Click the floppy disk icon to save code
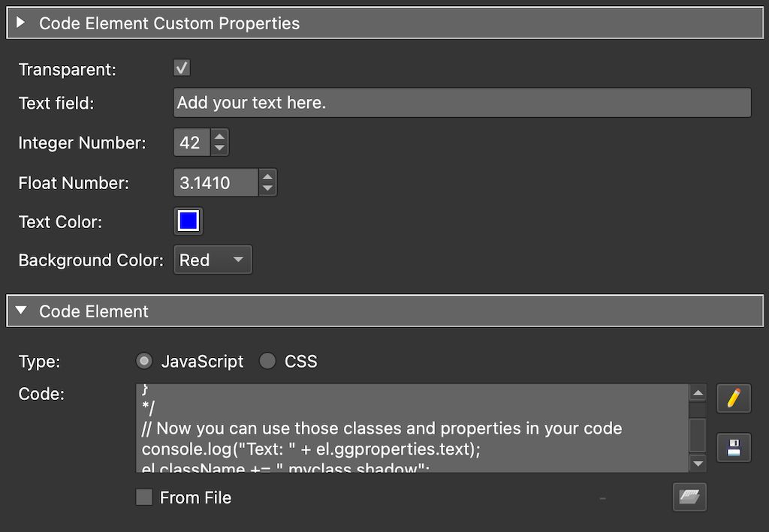 734,447
